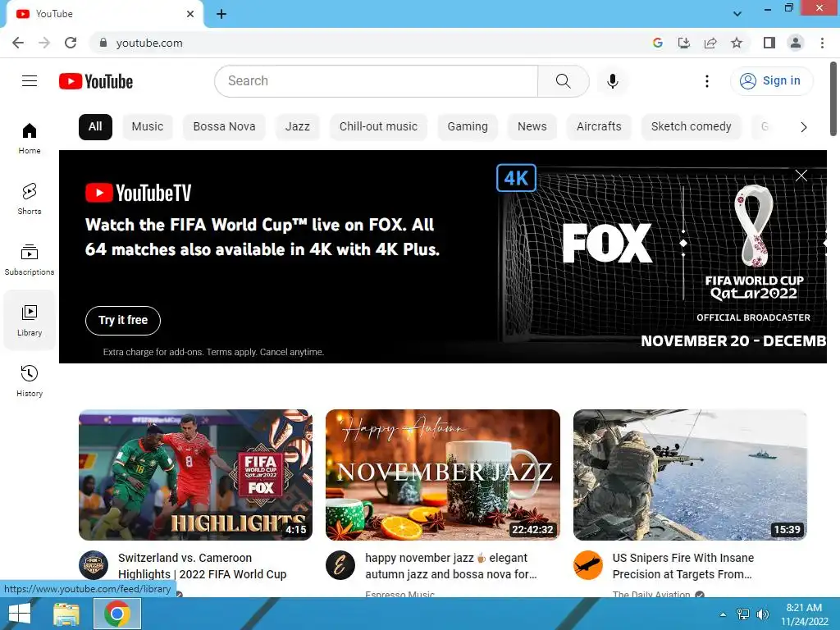Open File Explorer from taskbar

click(66, 614)
